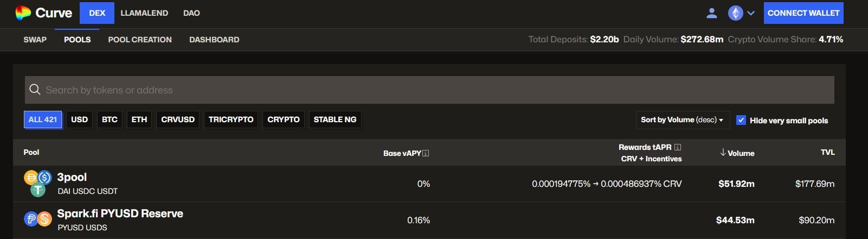Switch to the LLAMALEND tab
868x239 pixels.
[144, 13]
